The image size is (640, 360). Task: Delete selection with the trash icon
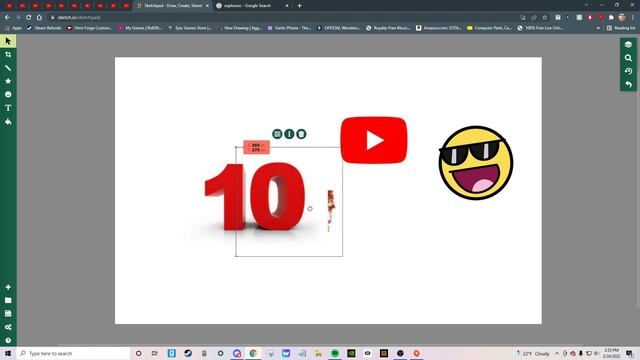[301, 134]
